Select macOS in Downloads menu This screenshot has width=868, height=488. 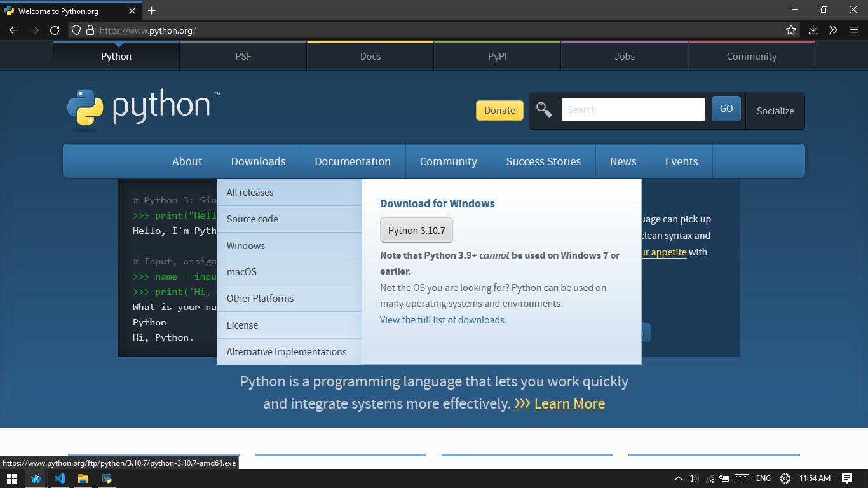[289, 272]
